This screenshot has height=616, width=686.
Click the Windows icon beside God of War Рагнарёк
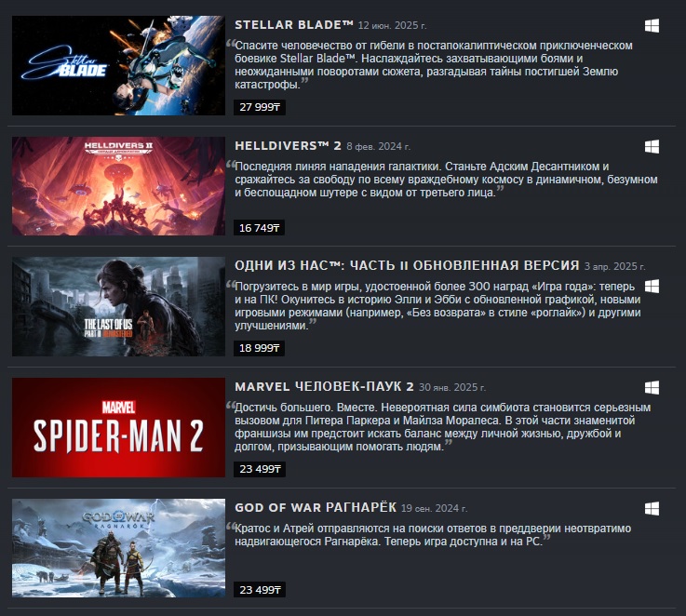point(652,508)
